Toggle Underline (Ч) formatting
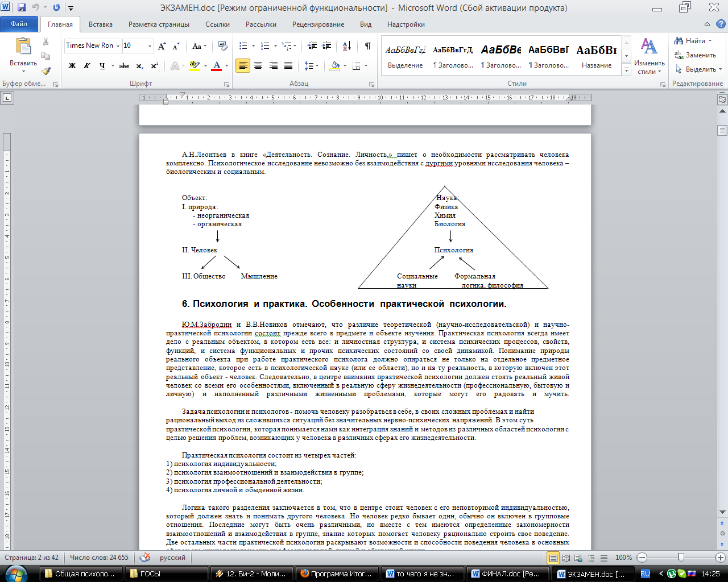728x582 pixels. coord(102,66)
